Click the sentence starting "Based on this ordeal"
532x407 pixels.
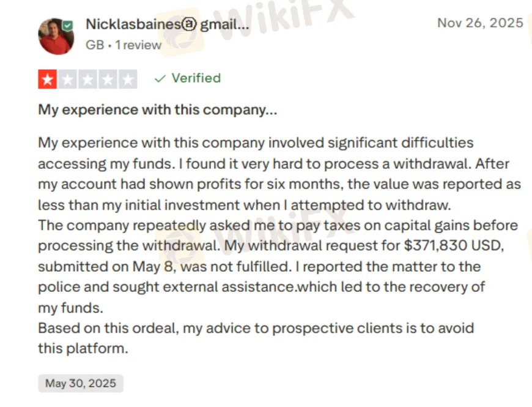pyautogui.click(x=256, y=327)
